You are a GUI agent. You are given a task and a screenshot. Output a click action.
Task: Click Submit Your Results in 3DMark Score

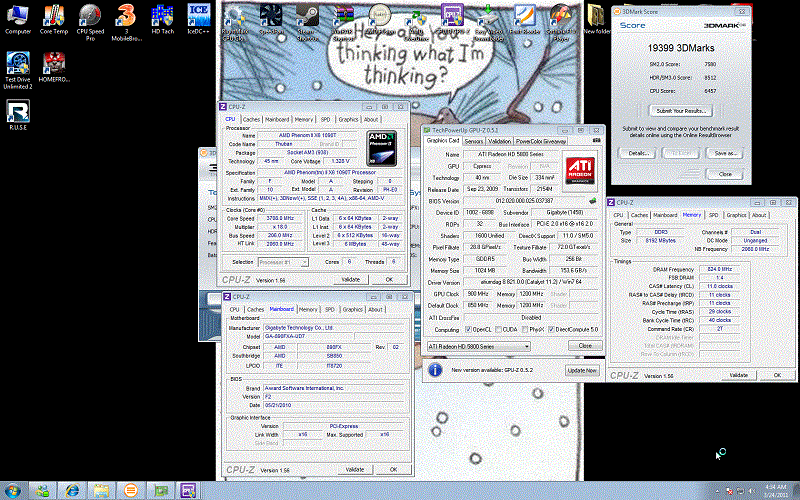click(x=681, y=111)
